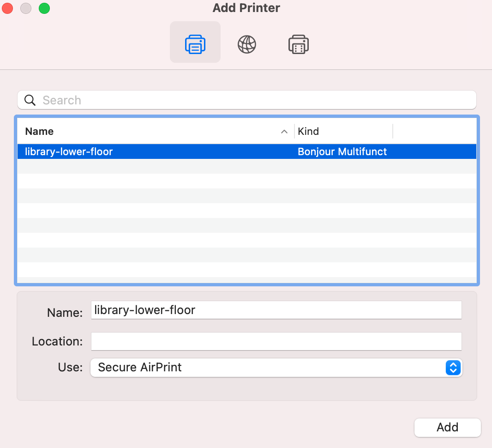Click the sort chevron in Name column
Screen dimensions: 492x448
pos(284,132)
